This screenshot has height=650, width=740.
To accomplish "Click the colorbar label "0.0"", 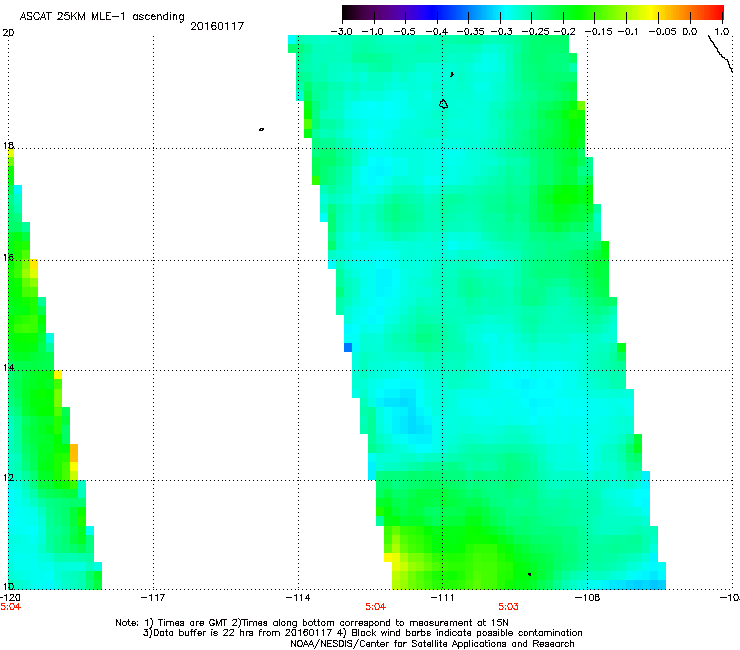I will tap(690, 32).
